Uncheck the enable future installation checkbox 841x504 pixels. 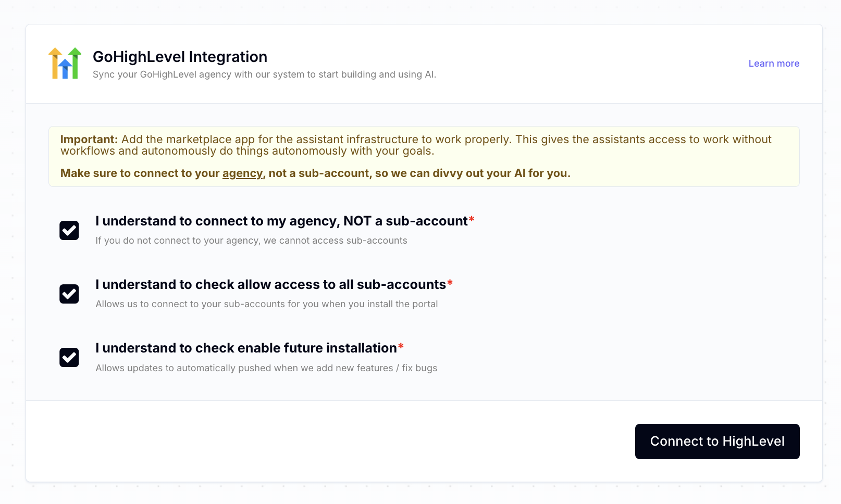[69, 358]
